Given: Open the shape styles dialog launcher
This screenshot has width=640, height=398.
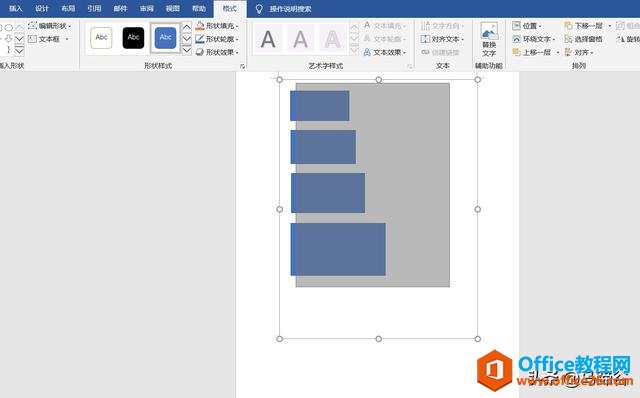Looking at the screenshot, I should [x=242, y=66].
